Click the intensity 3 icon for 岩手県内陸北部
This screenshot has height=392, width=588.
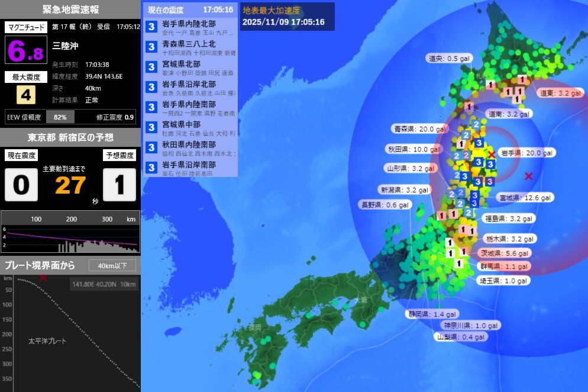click(151, 27)
